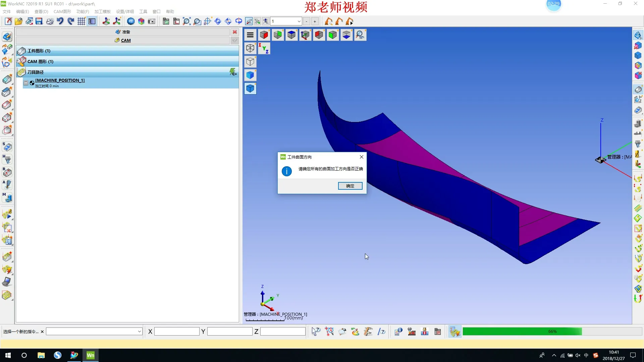Collapse the MACHINE_POSITION_1 tree node
Image resolution: width=644 pixels, height=362 pixels.
click(x=26, y=82)
